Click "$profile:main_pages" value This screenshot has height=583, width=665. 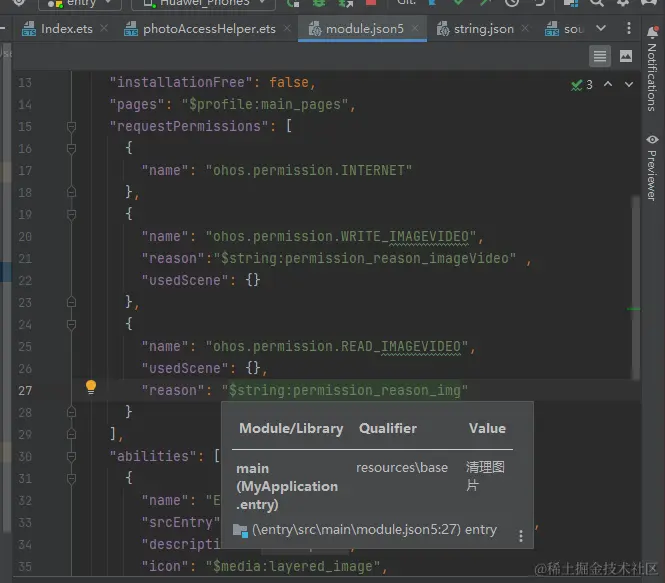[x=265, y=105]
